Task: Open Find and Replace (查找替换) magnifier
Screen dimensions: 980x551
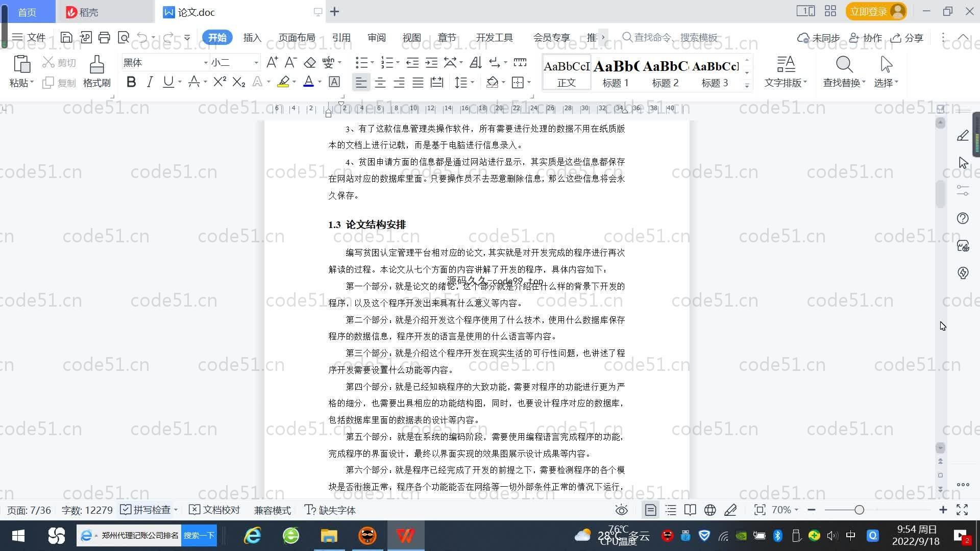Action: (x=844, y=65)
